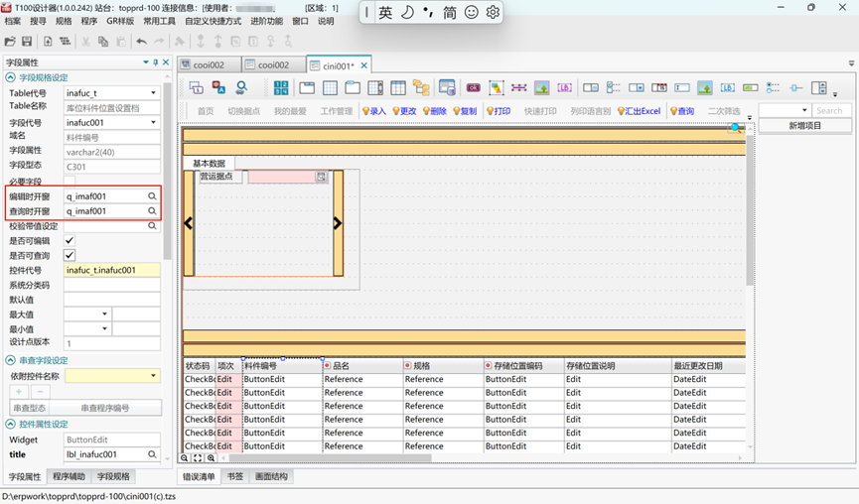
Task: Click zoom in icon below the design canvas
Action: point(211,458)
